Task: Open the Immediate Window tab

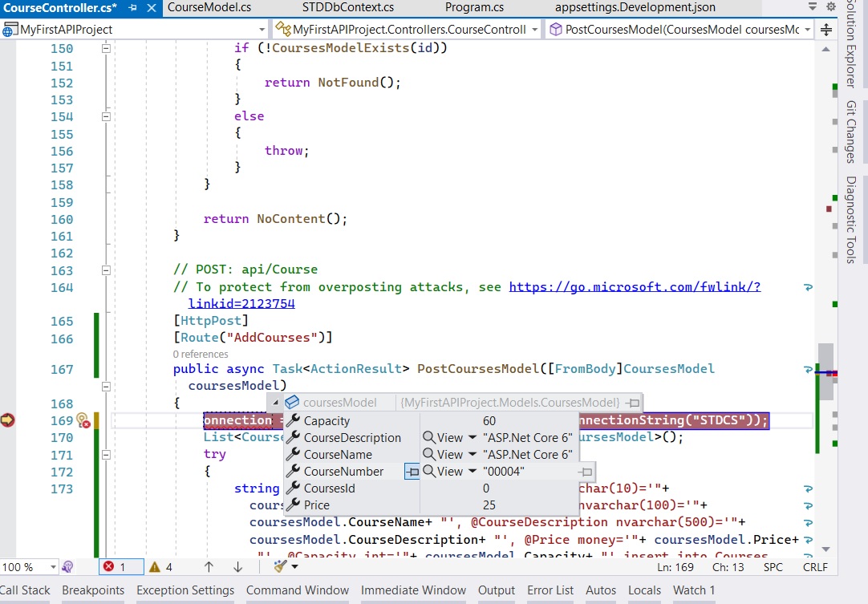Action: (x=413, y=590)
